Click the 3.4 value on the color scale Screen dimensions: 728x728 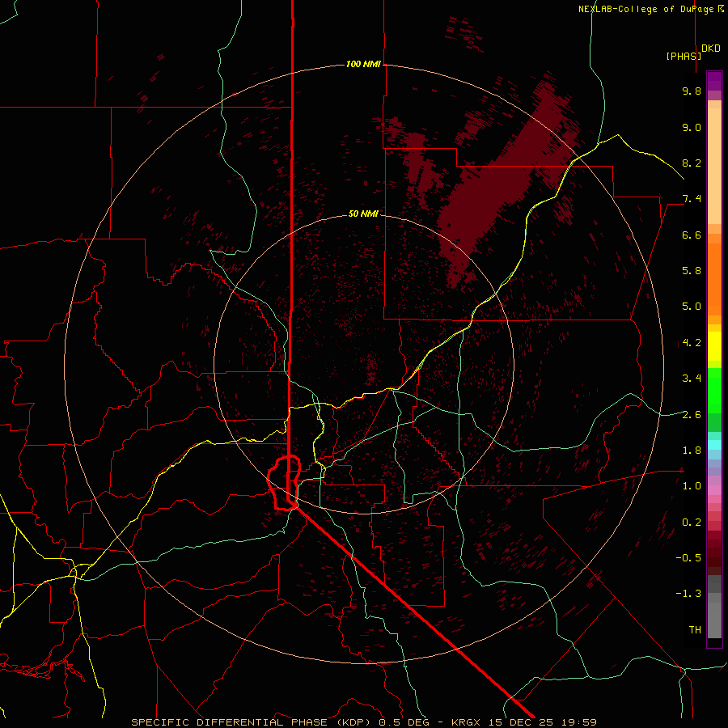point(692,379)
